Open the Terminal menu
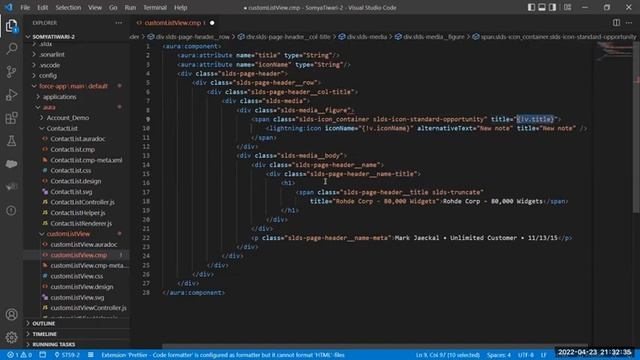 [155, 7]
